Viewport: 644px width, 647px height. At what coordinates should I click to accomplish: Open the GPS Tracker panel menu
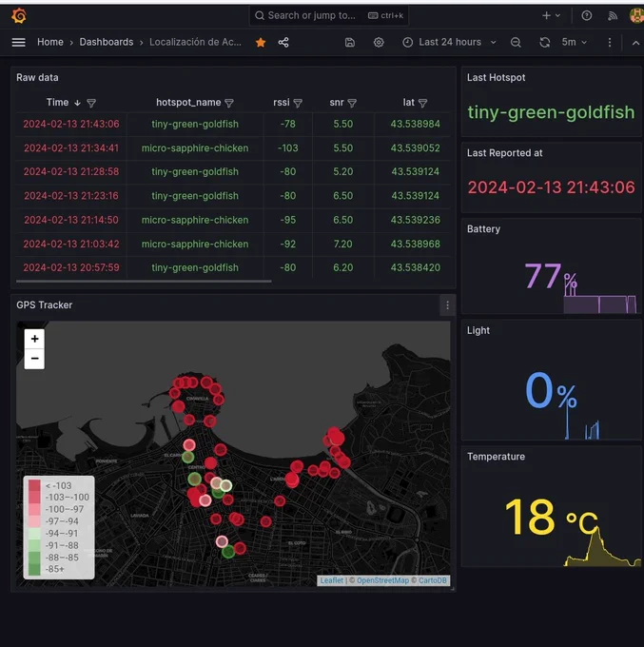pyautogui.click(x=448, y=305)
